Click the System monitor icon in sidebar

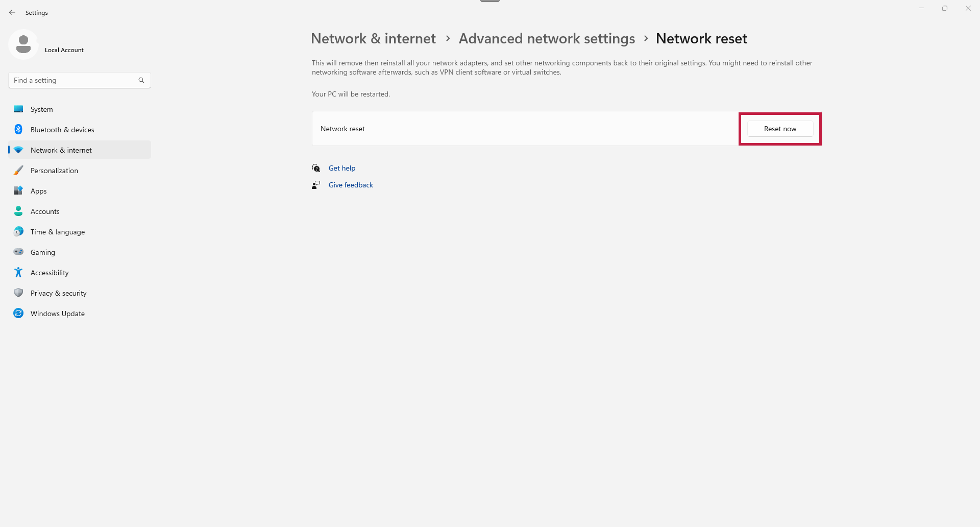[18, 109]
